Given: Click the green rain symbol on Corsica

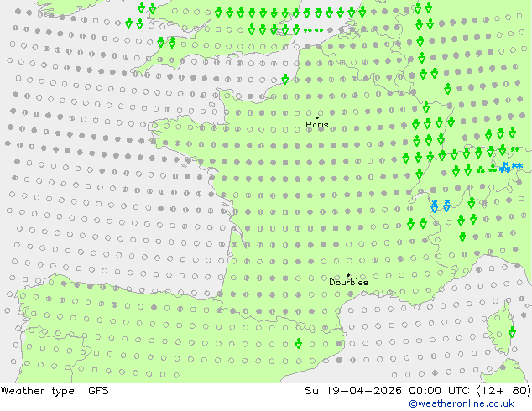Looking at the screenshot, I should click(x=512, y=331).
